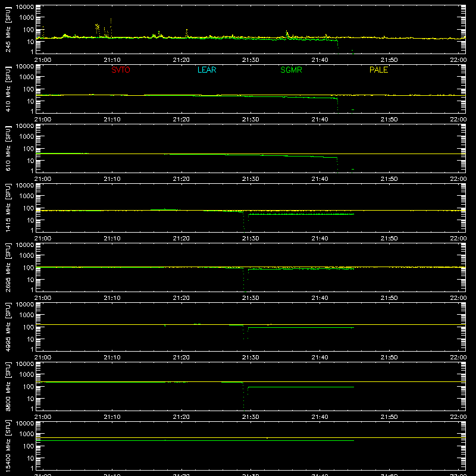The width and height of the screenshot is (476, 476).
Task: Select the '410 MHz [SFU]' axis title
Action: click(8, 89)
